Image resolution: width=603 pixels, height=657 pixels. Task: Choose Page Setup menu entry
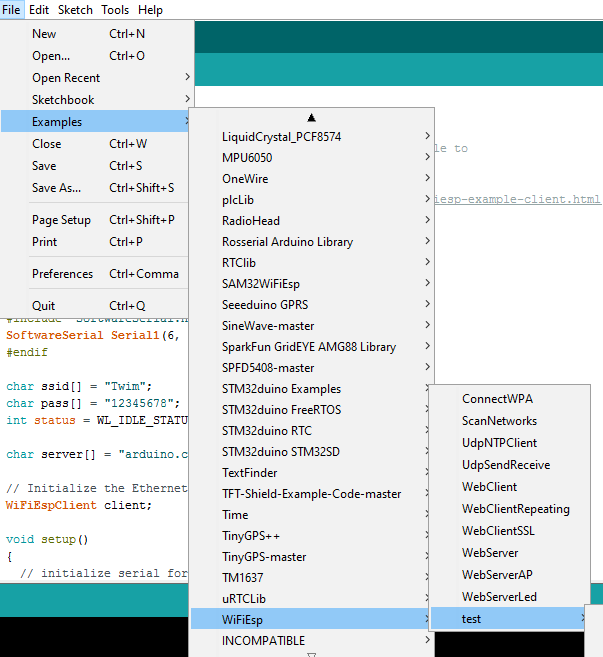point(61,220)
